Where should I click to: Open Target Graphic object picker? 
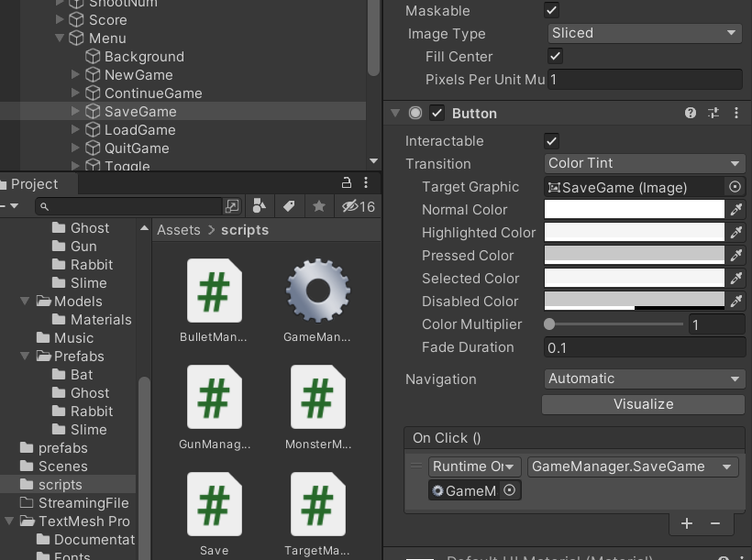point(735,187)
